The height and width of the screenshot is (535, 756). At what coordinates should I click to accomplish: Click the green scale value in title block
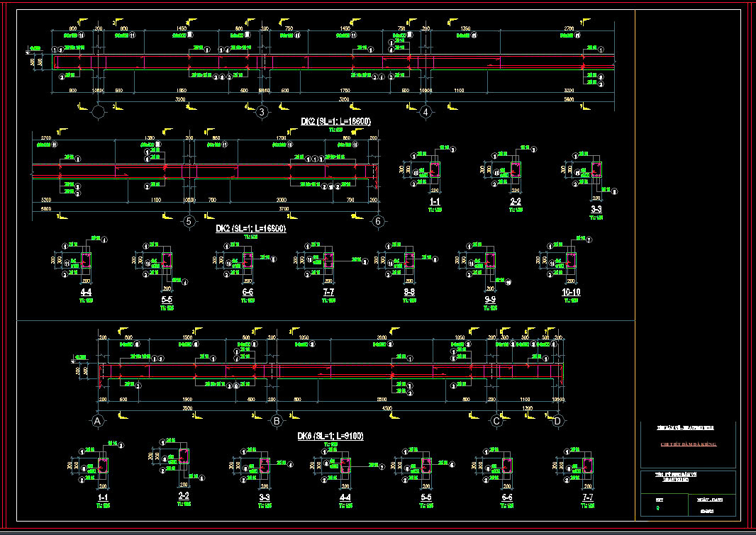657,509
